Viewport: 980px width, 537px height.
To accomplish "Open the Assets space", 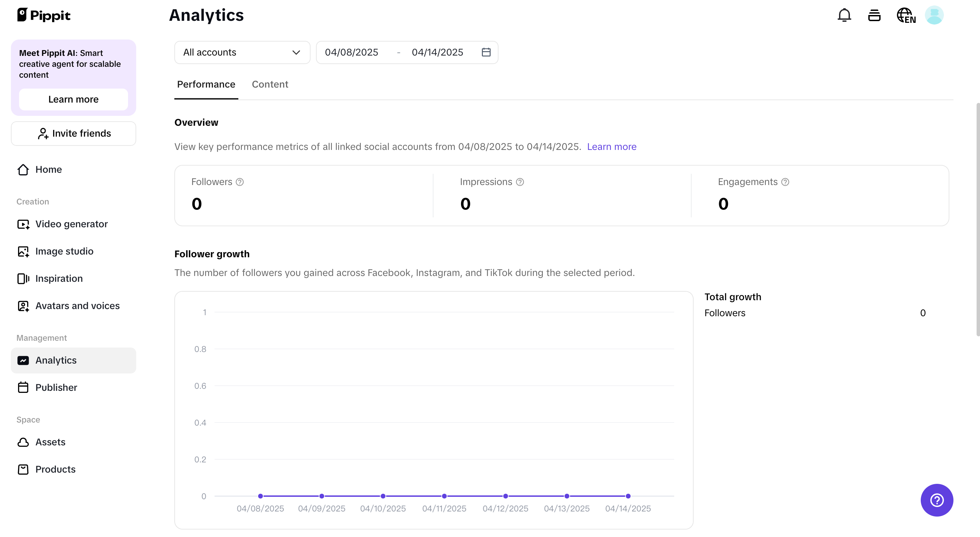I will (50, 442).
